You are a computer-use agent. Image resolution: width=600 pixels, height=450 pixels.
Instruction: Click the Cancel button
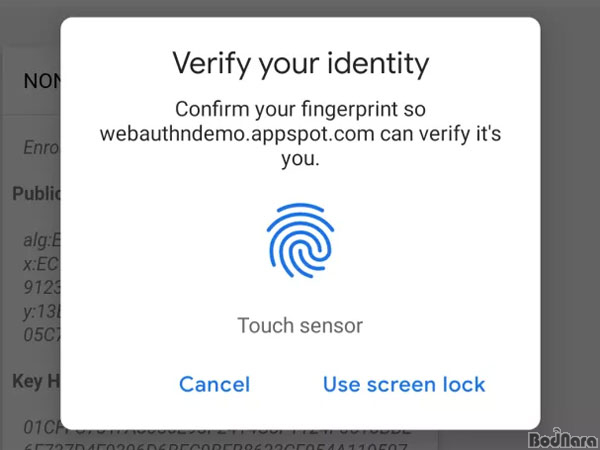214,384
